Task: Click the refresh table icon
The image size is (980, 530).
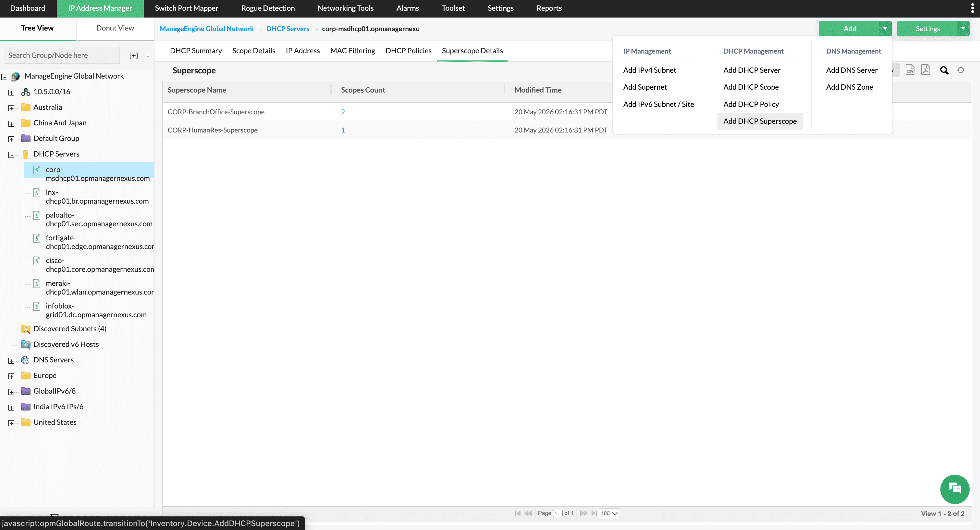Action: tap(961, 70)
